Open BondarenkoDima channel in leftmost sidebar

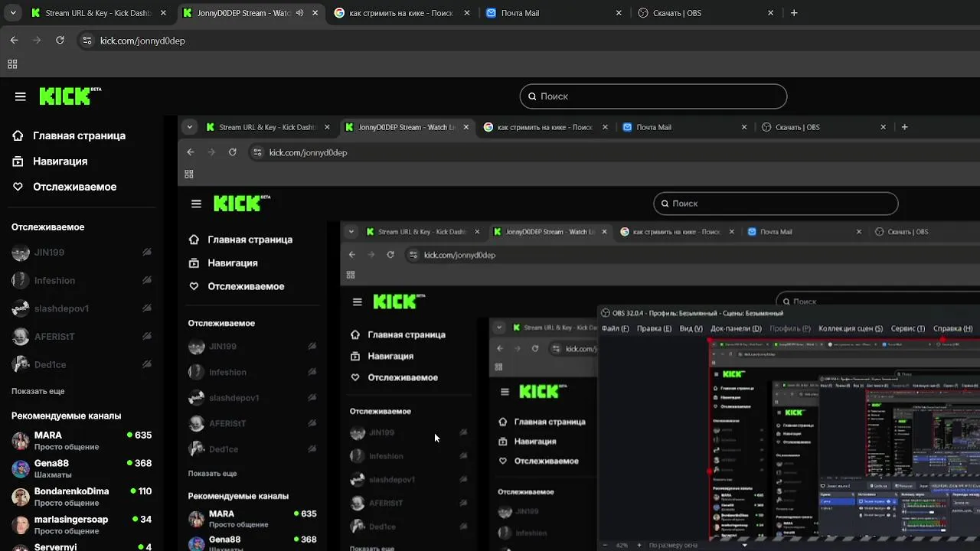(x=82, y=497)
